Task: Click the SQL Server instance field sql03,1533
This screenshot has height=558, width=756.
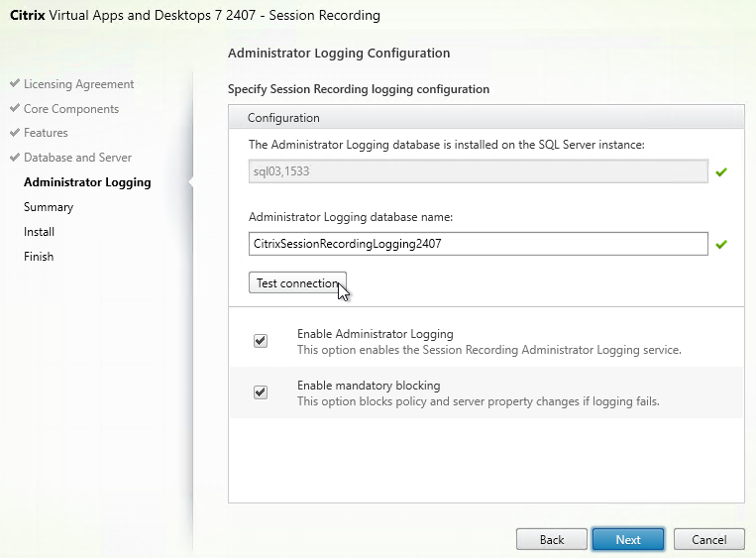Action: 479,171
